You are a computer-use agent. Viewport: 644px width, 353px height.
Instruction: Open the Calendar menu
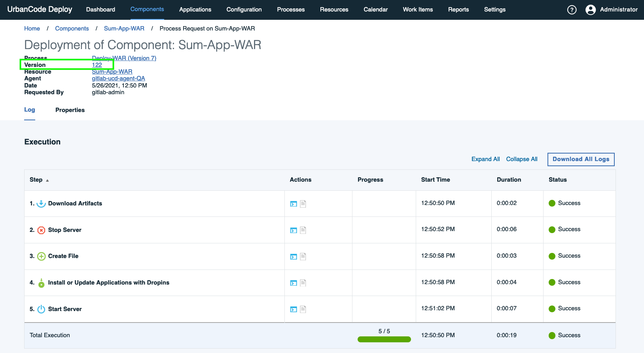[x=376, y=9]
